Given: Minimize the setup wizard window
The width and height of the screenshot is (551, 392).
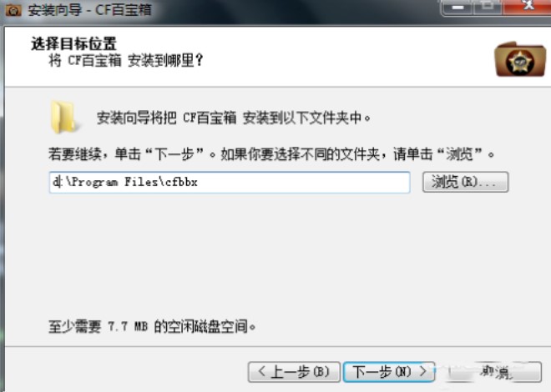Looking at the screenshot, I should pos(457,7).
